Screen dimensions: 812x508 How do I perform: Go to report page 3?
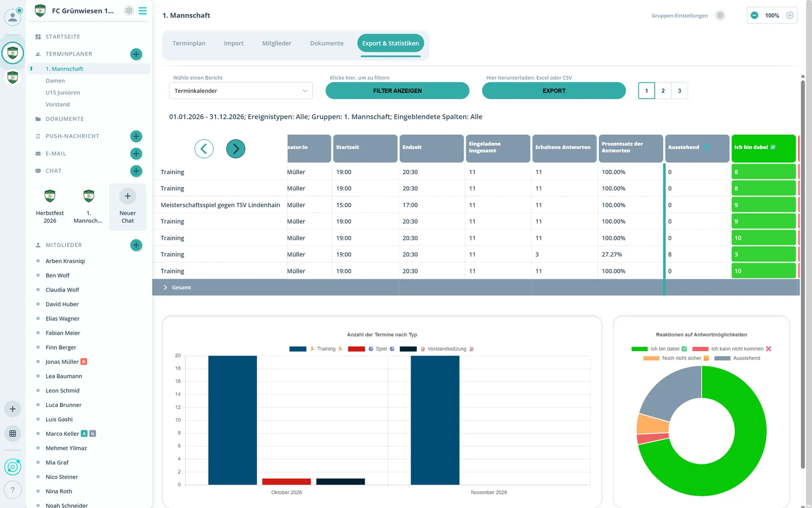pyautogui.click(x=680, y=91)
